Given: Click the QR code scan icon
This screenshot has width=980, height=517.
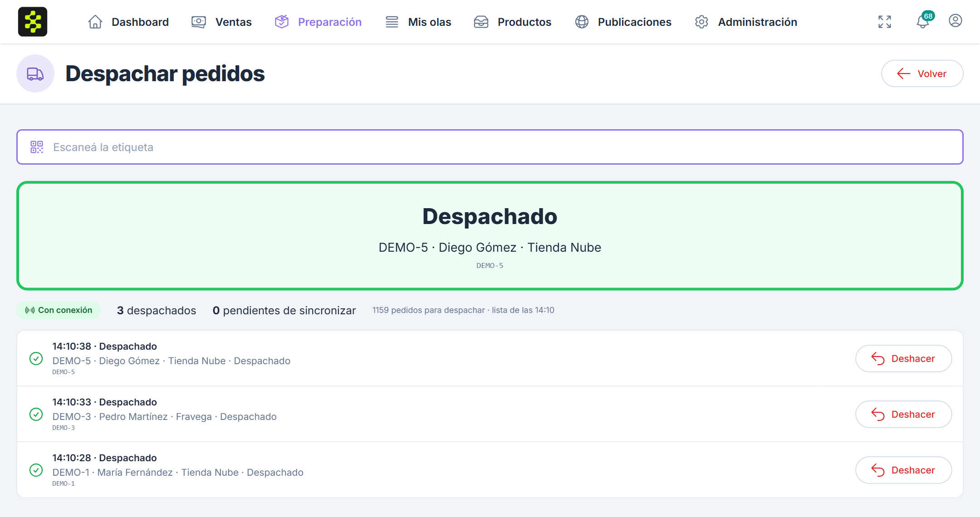Looking at the screenshot, I should [x=37, y=147].
